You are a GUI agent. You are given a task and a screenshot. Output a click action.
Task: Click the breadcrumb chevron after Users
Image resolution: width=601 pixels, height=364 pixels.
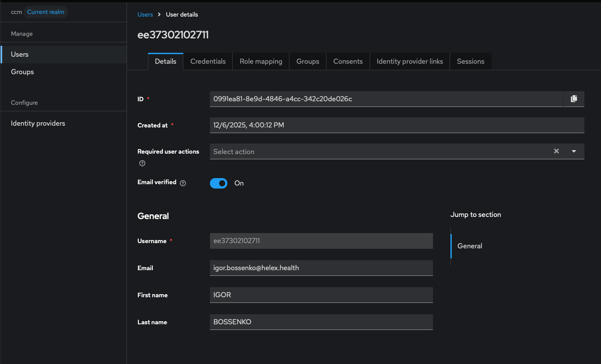tap(160, 14)
